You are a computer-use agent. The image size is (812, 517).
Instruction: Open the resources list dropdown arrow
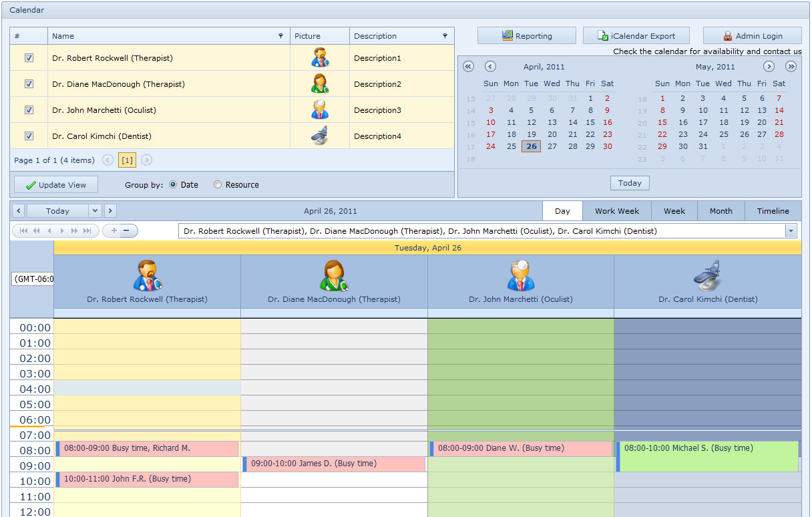tap(791, 231)
